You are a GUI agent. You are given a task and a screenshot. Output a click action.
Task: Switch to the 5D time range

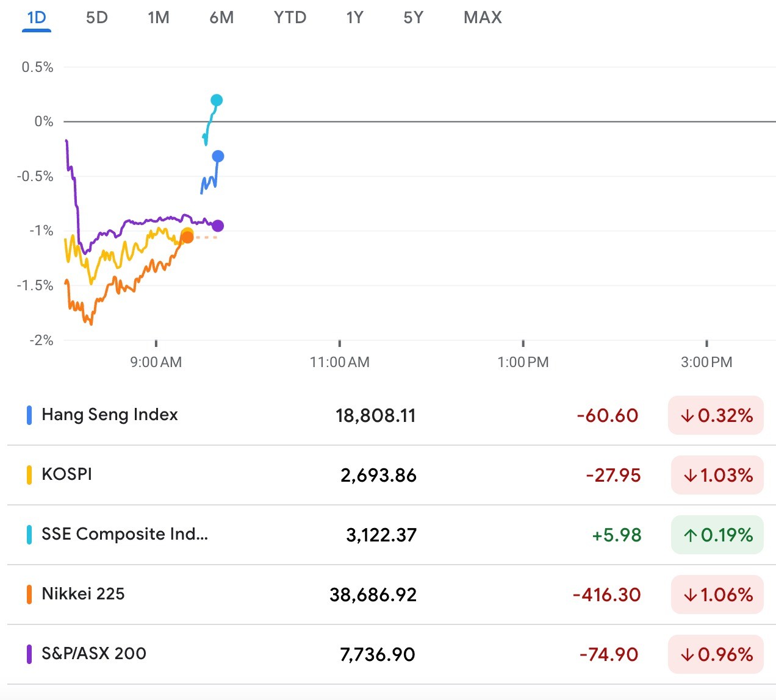[97, 18]
